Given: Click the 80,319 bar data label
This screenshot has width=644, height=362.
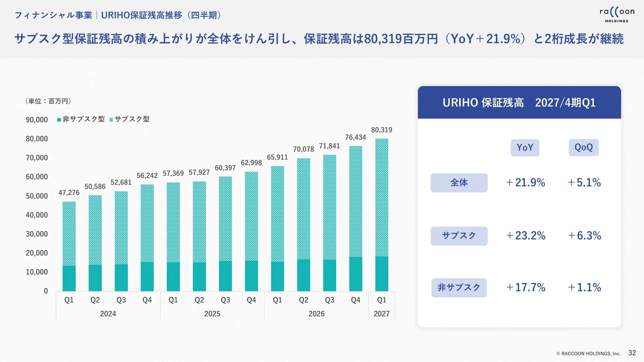Looking at the screenshot, I should click(x=382, y=130).
